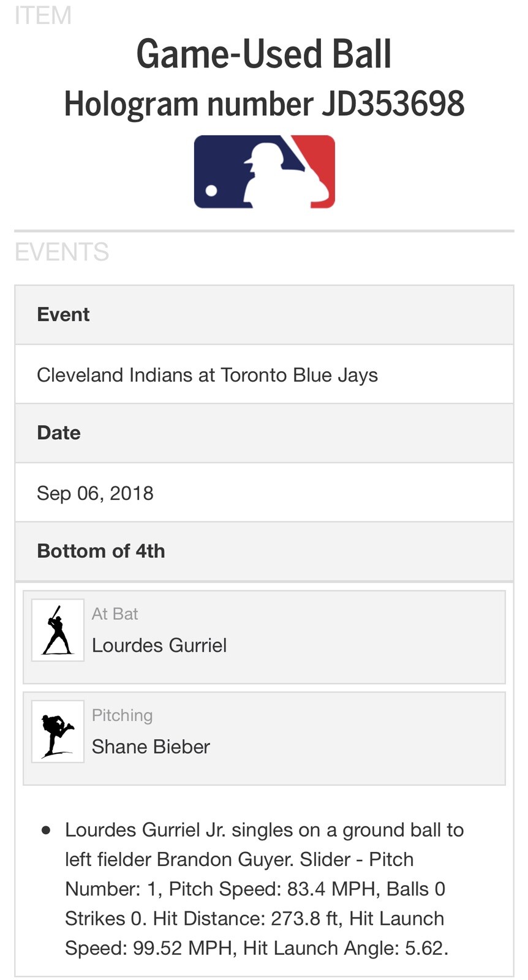The width and height of the screenshot is (528, 980).
Task: Click the Hologram number JD353698 text
Action: 264,103
